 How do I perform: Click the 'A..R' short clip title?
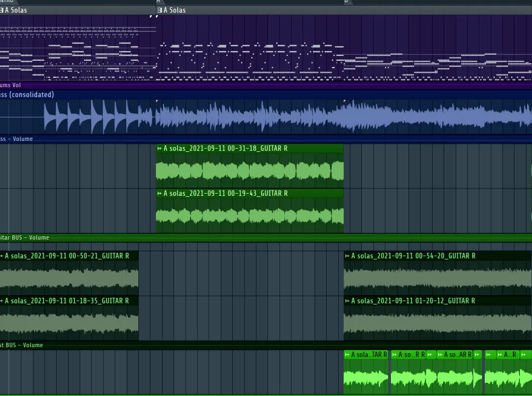[x=510, y=355]
